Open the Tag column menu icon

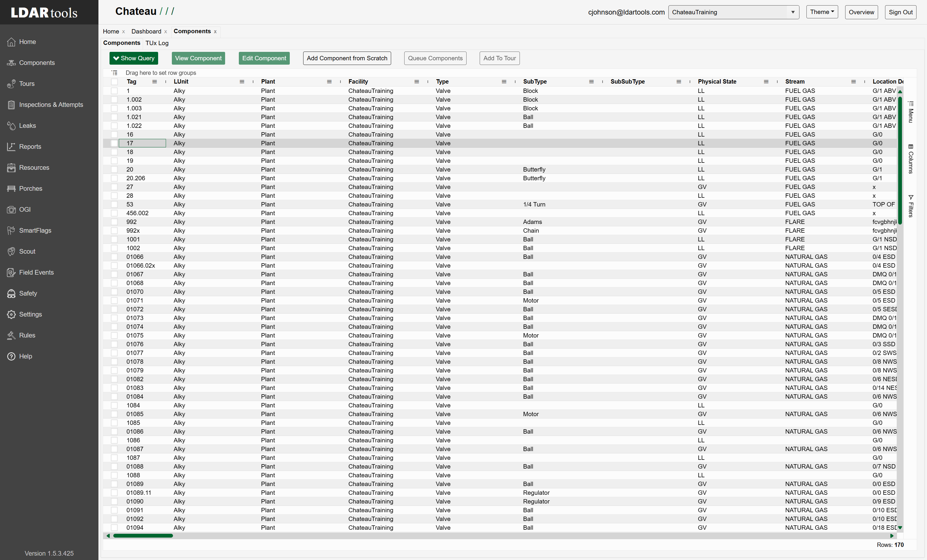coord(154,82)
